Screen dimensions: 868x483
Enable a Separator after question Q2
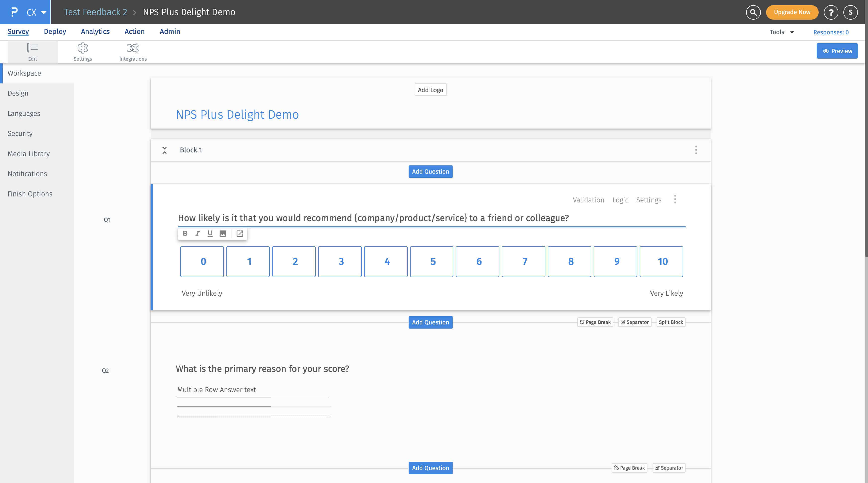point(669,468)
